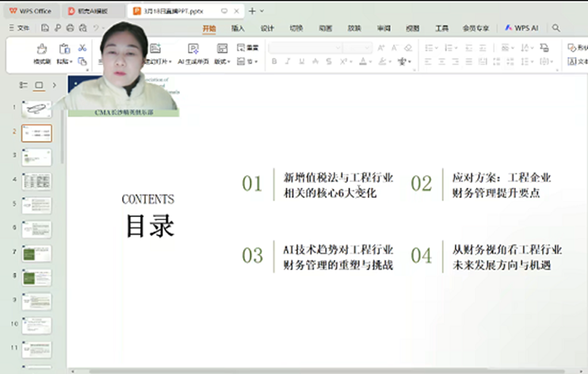This screenshot has height=374, width=588.
Task: Click the Paste (粘贴) clipboard icon
Action: coord(63,52)
